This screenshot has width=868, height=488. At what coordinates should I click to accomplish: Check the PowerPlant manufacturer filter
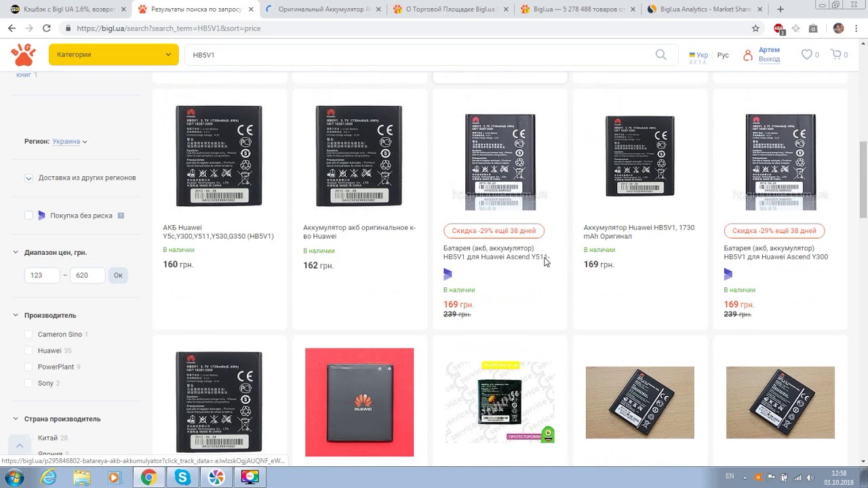tap(28, 367)
